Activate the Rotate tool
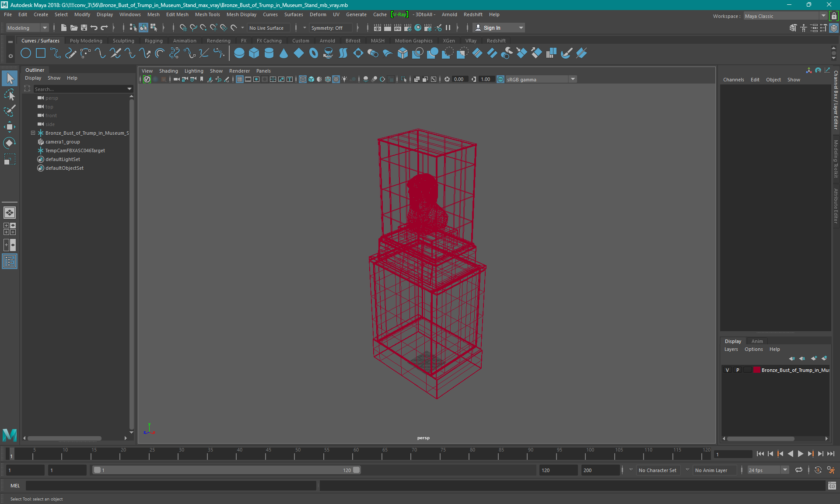 pyautogui.click(x=10, y=143)
